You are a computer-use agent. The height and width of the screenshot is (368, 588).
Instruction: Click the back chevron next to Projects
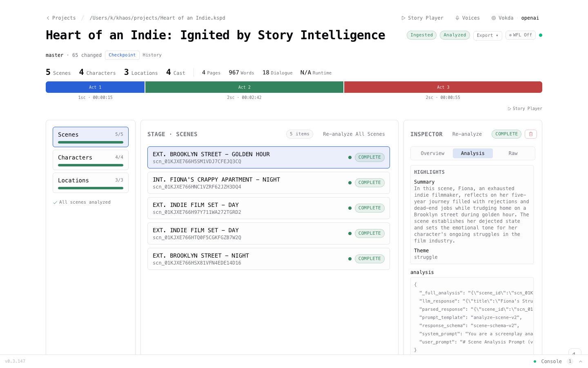click(48, 18)
